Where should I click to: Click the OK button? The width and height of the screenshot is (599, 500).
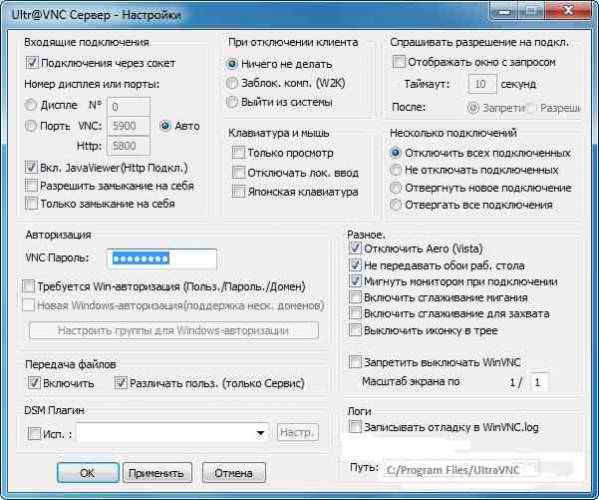[x=88, y=473]
